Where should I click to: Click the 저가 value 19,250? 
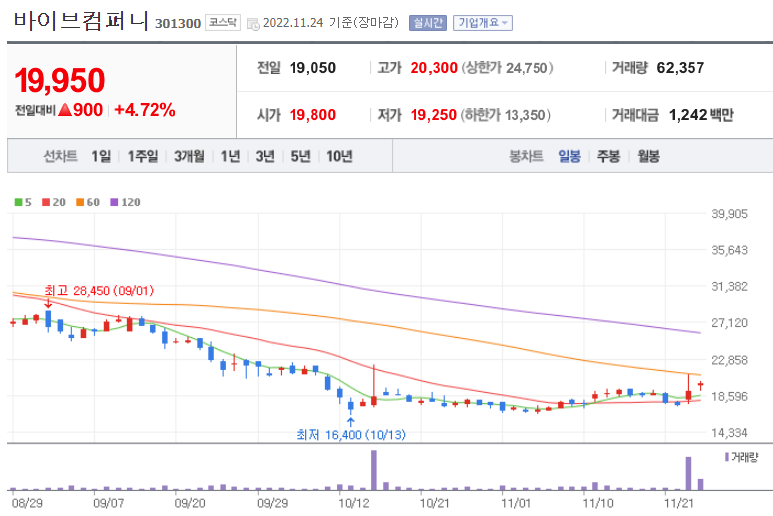pos(434,115)
